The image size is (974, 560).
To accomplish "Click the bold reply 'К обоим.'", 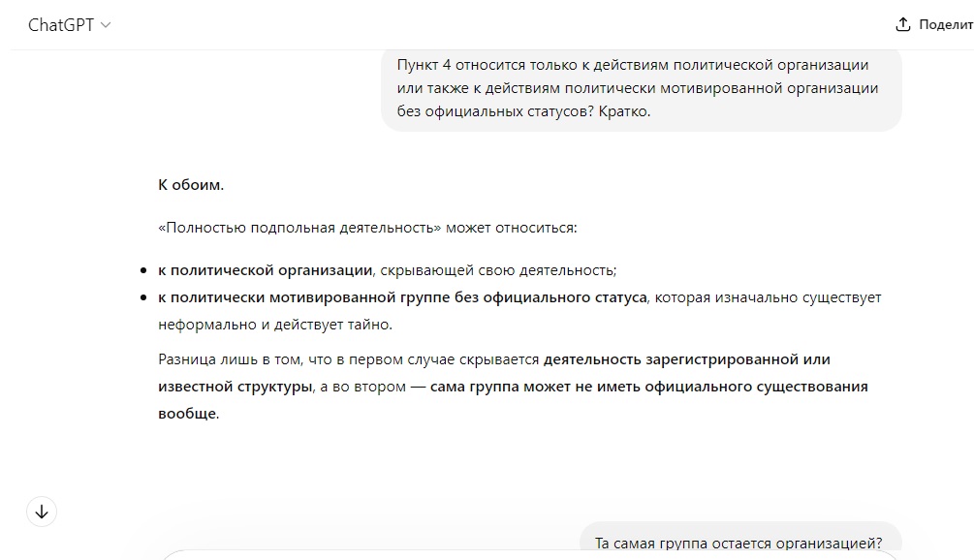I will click(191, 185).
